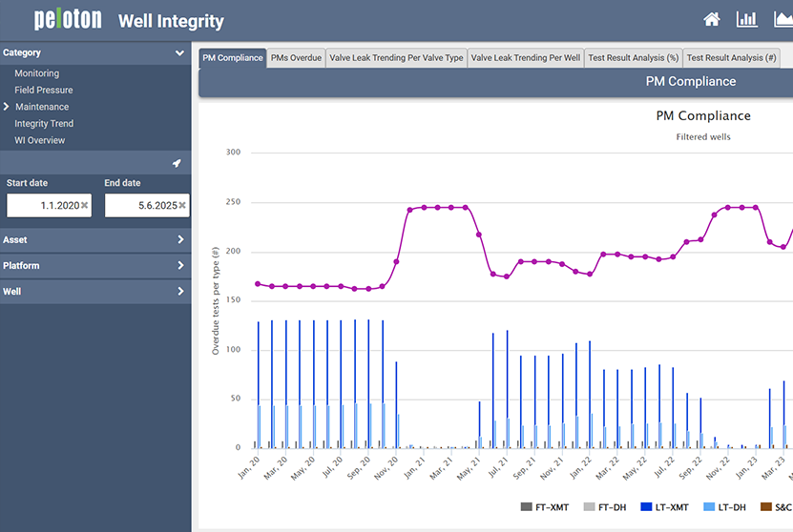Open the WI Overview category
Viewport: 793px width, 532px height.
click(40, 140)
